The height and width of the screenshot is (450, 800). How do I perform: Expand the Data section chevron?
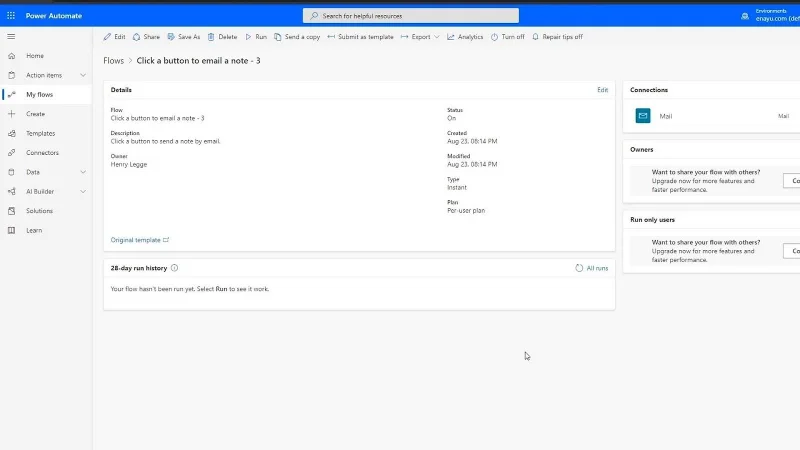83,172
